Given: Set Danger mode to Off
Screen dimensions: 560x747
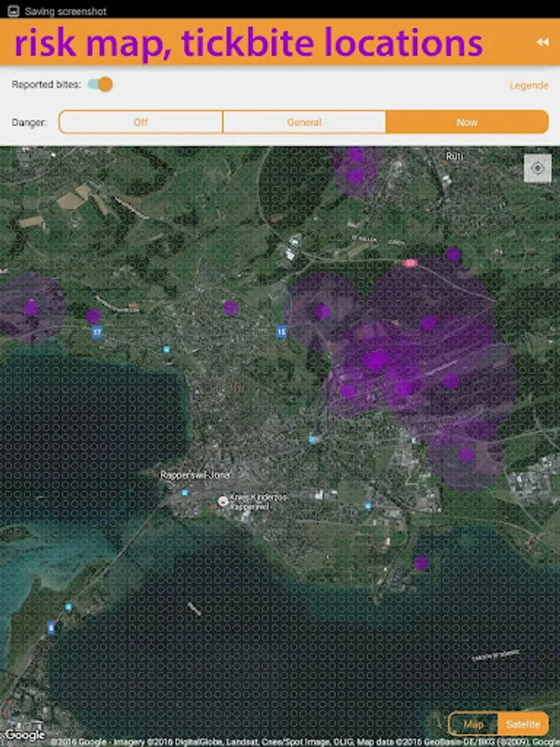Looking at the screenshot, I should coord(141,123).
